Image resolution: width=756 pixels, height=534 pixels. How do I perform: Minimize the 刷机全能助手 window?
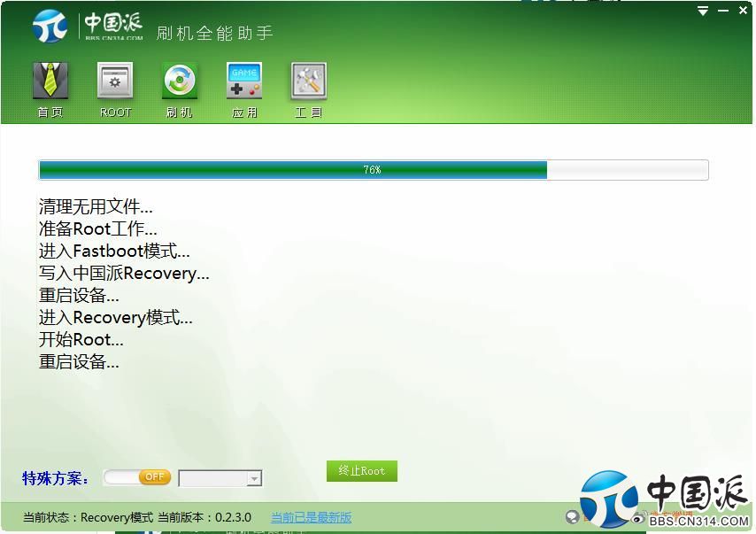click(723, 11)
